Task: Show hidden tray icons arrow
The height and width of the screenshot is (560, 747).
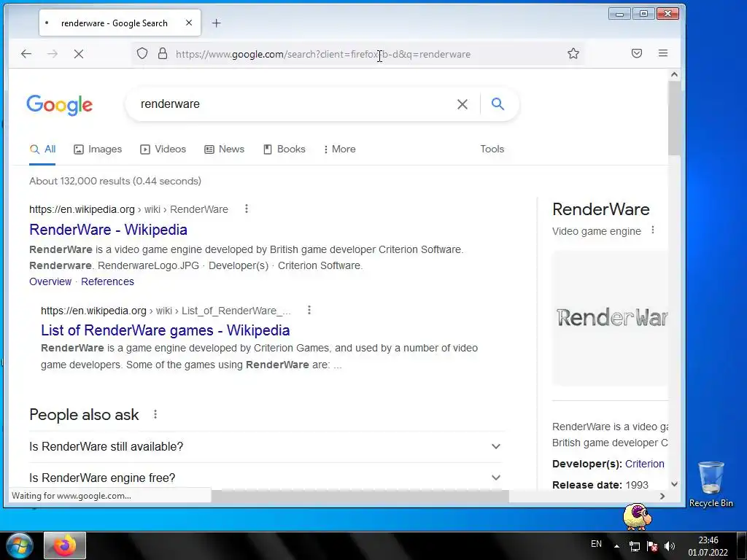Action: tap(616, 546)
